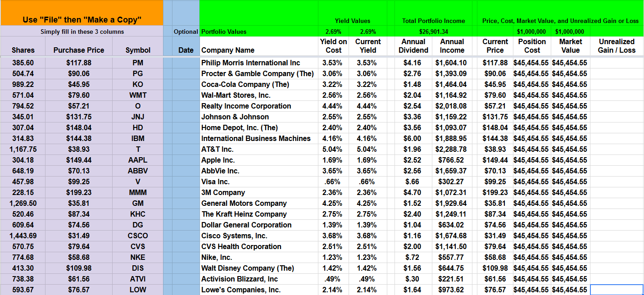Select the Unrealized Gain / Loss header
644x295 pixels.
pos(616,45)
